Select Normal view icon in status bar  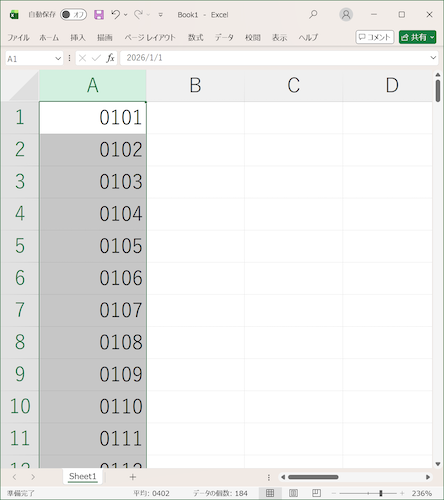270,493
